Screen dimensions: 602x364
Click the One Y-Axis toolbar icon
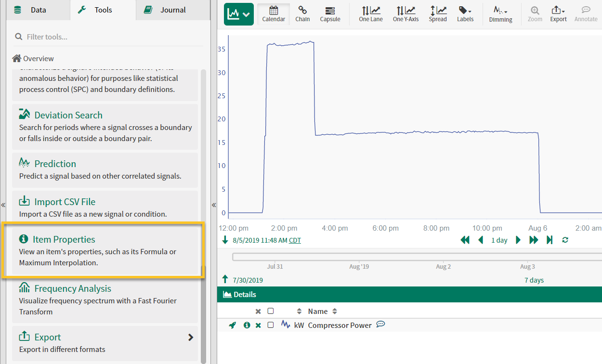[x=406, y=14]
